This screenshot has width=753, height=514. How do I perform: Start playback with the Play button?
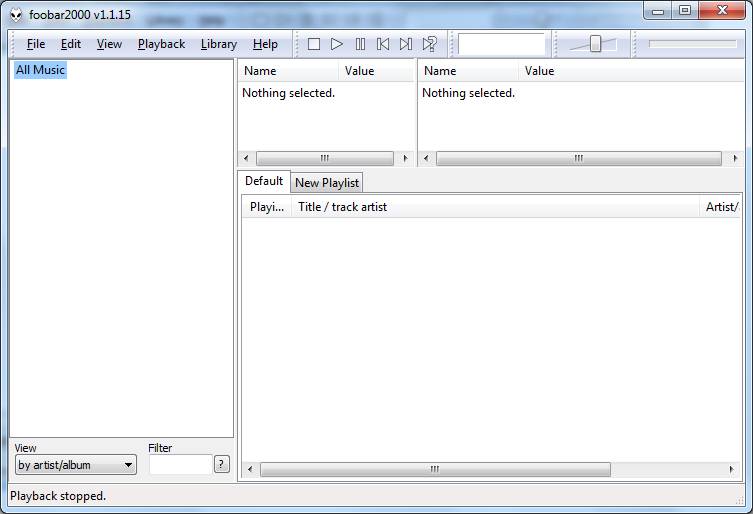click(337, 44)
